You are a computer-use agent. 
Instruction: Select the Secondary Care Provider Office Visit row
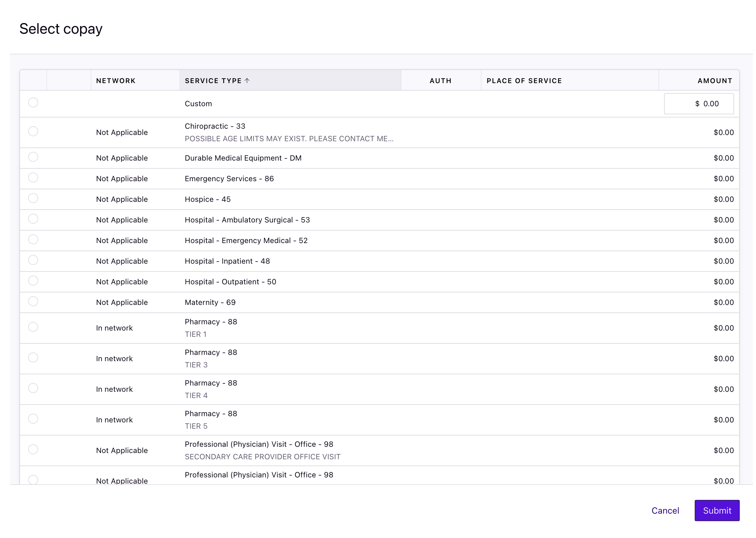33,450
